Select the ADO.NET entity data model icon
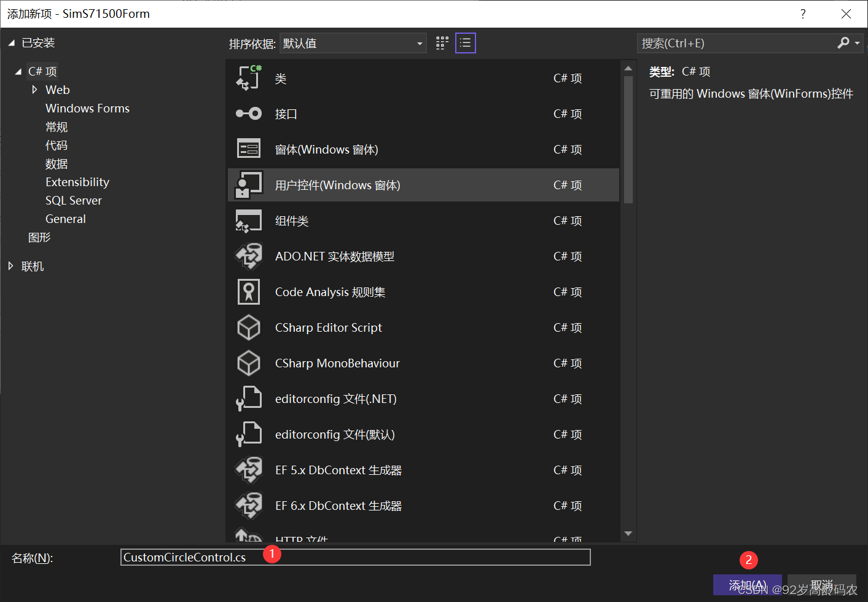The image size is (868, 602). pos(249,256)
